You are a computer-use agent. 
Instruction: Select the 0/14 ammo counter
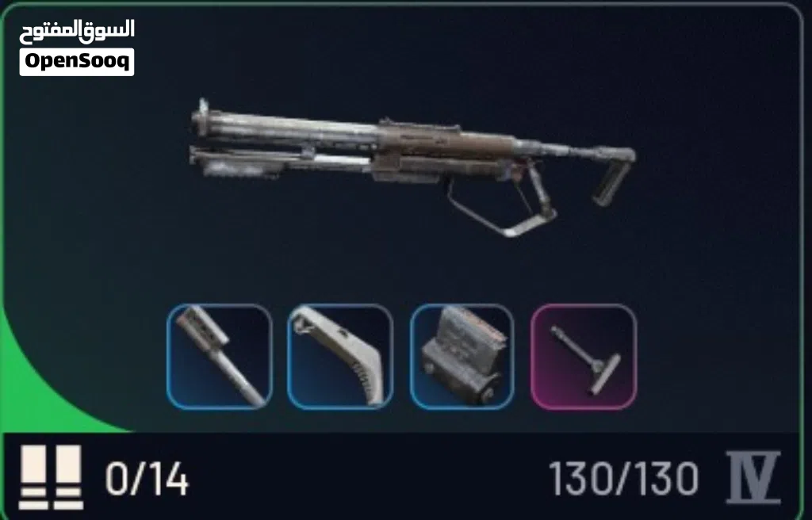[x=147, y=479]
